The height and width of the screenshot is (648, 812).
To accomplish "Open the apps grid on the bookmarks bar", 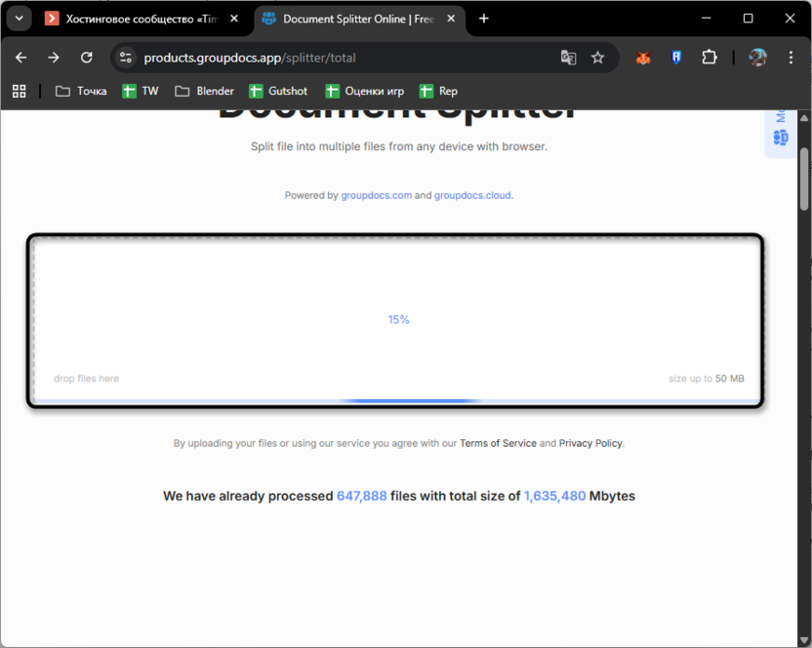I will pyautogui.click(x=19, y=91).
